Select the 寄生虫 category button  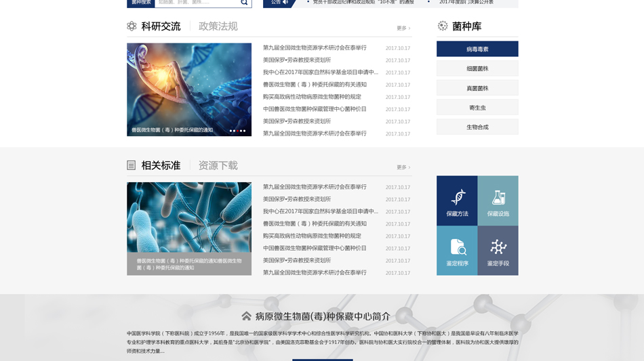pos(477,108)
